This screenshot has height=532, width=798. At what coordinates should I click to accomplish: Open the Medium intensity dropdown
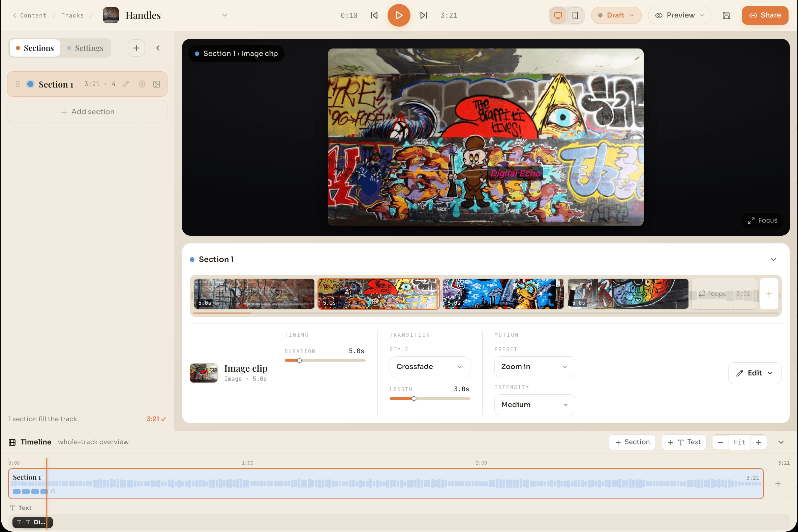[534, 404]
